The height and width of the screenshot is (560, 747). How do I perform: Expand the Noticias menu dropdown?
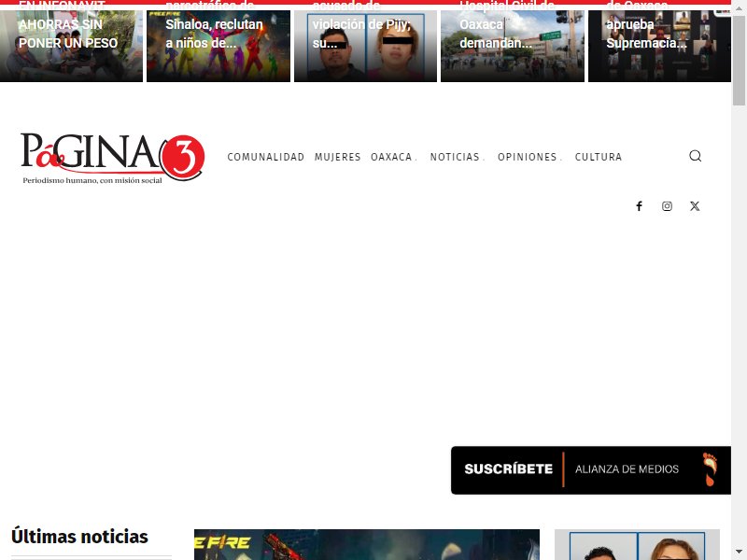click(458, 157)
